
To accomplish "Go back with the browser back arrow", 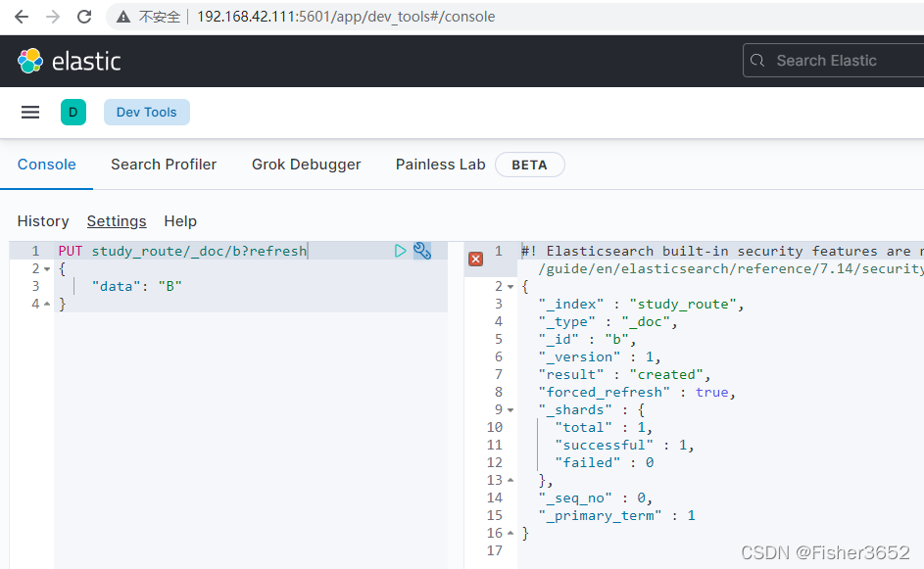I will coord(22,17).
